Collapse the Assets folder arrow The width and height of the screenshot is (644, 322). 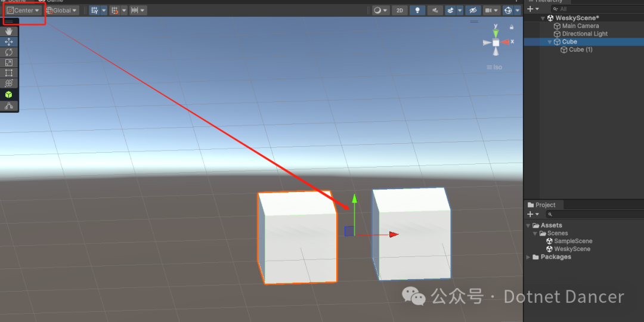point(528,225)
